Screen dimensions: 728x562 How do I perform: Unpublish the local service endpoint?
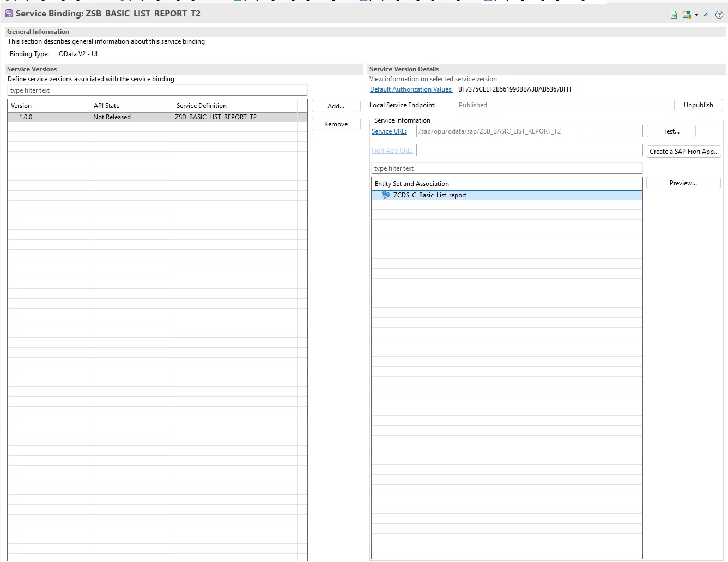pos(699,105)
